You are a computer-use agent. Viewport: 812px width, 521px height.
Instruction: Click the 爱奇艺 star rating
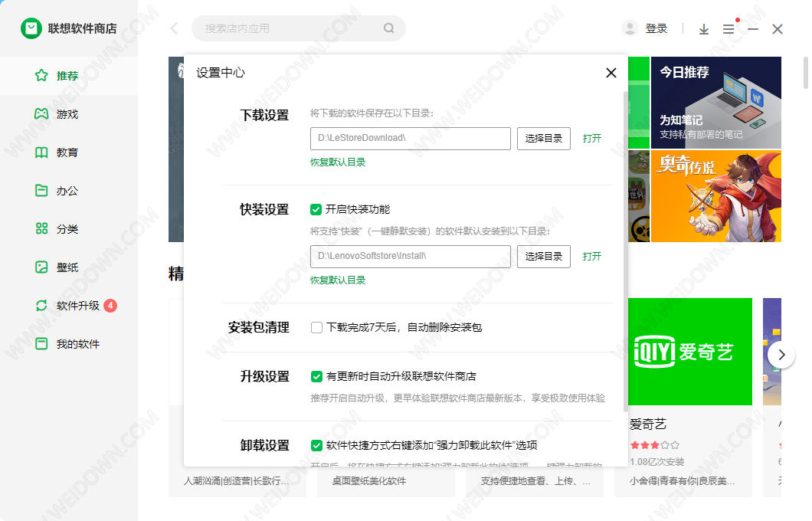(x=654, y=445)
